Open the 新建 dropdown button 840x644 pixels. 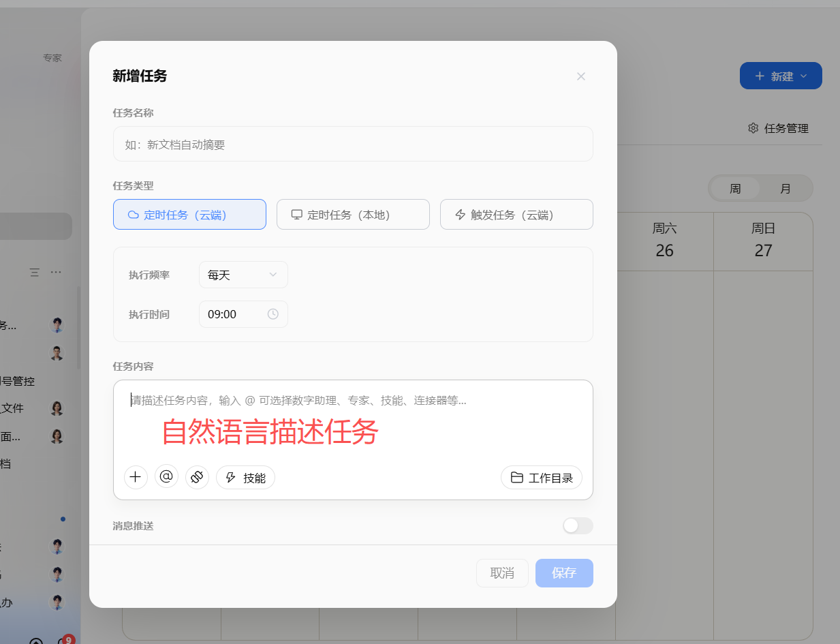pyautogui.click(x=781, y=76)
